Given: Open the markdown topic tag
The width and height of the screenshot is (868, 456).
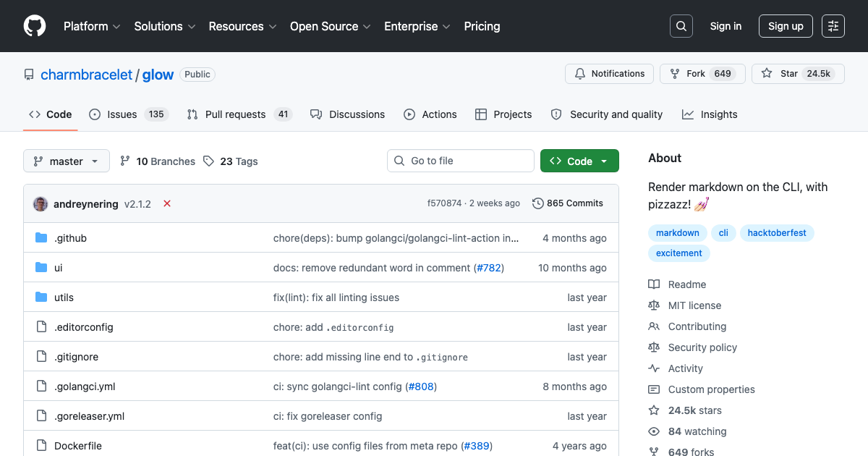Looking at the screenshot, I should pyautogui.click(x=678, y=233).
